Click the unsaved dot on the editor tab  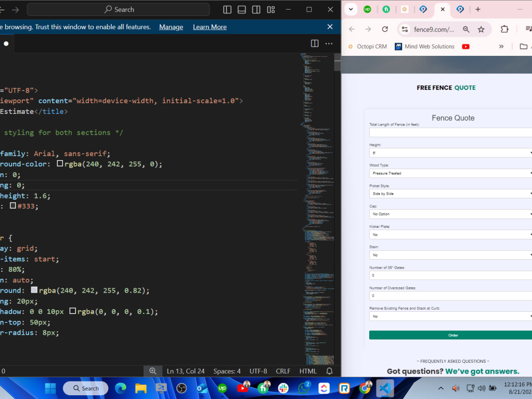click(x=6, y=44)
